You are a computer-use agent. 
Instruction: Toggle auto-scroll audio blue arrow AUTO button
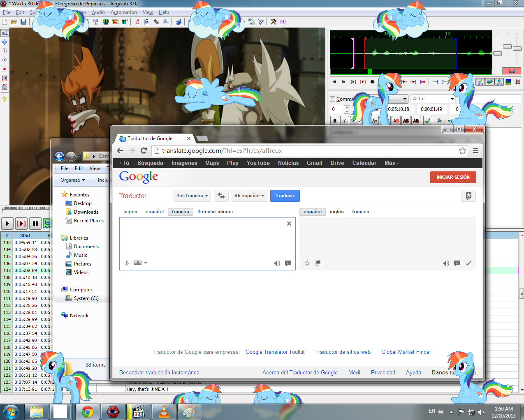tap(499, 82)
